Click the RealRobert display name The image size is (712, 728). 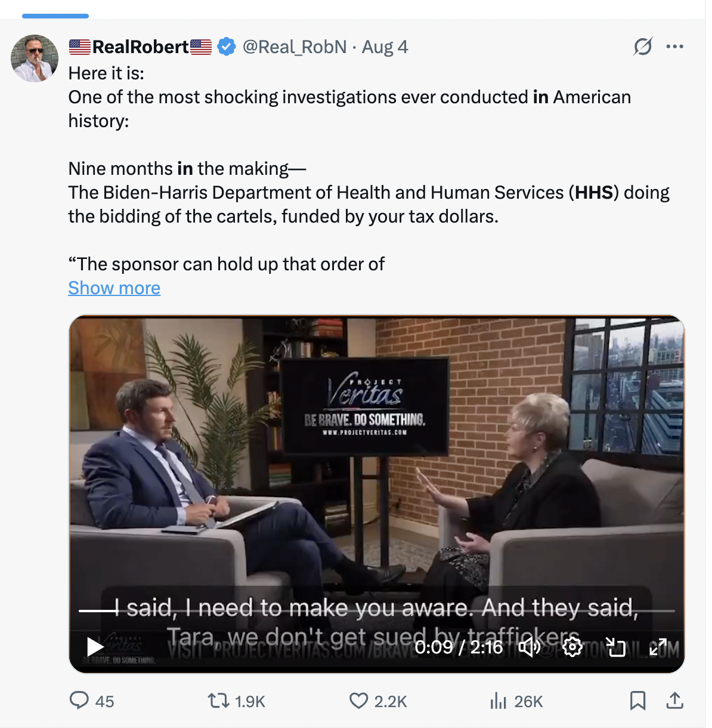coord(141,47)
